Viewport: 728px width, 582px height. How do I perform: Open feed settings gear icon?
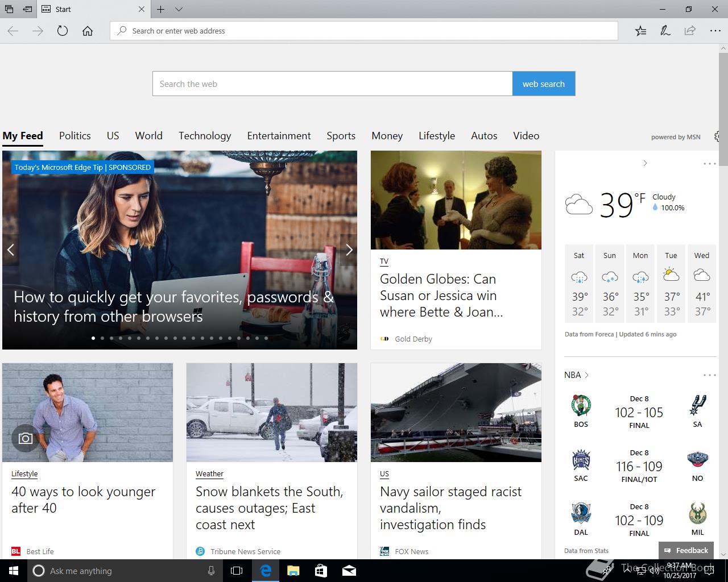pos(718,136)
